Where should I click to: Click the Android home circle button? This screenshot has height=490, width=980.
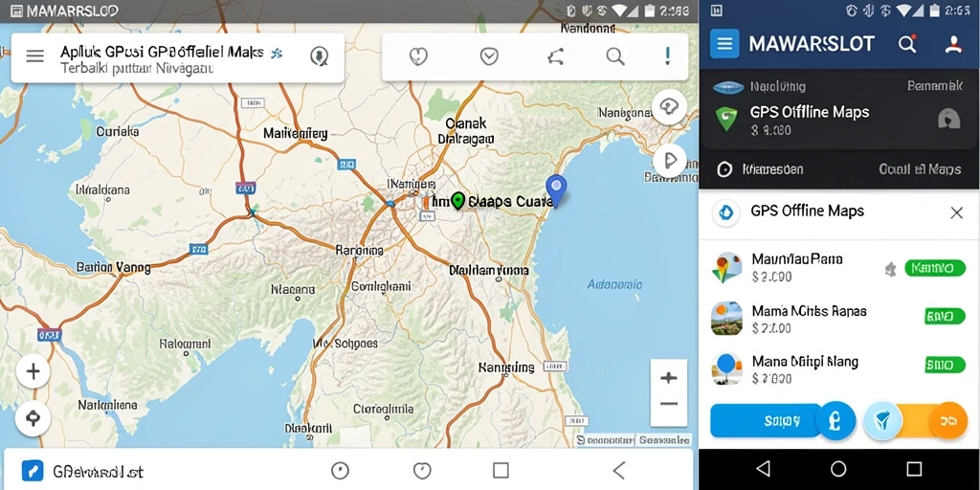coord(838,469)
